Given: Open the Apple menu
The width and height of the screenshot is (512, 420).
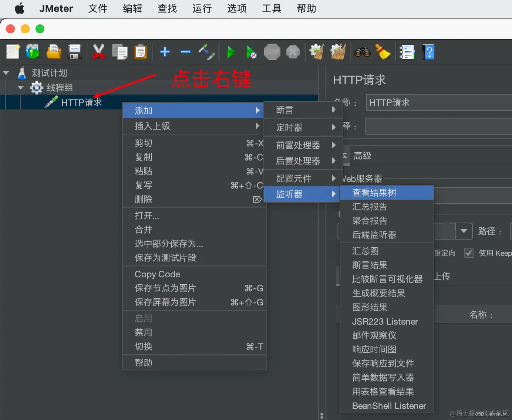Looking at the screenshot, I should pos(20,9).
